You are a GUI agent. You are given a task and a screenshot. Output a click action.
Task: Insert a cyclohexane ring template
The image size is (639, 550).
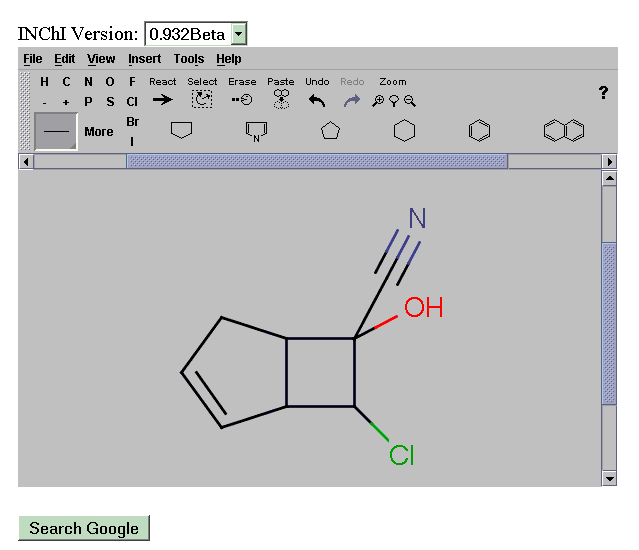404,131
